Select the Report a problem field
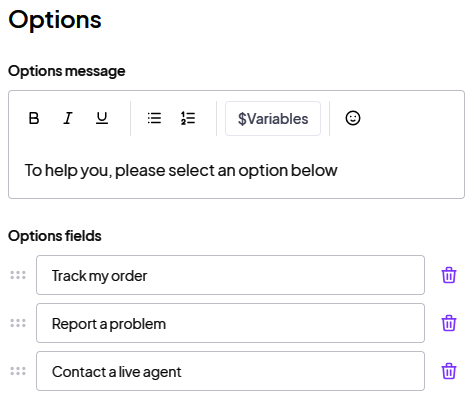This screenshot has height=410, width=474. pos(230,323)
